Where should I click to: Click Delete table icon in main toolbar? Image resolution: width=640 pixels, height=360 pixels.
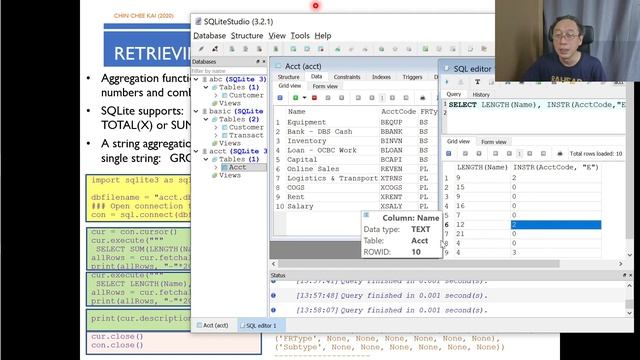point(321,49)
